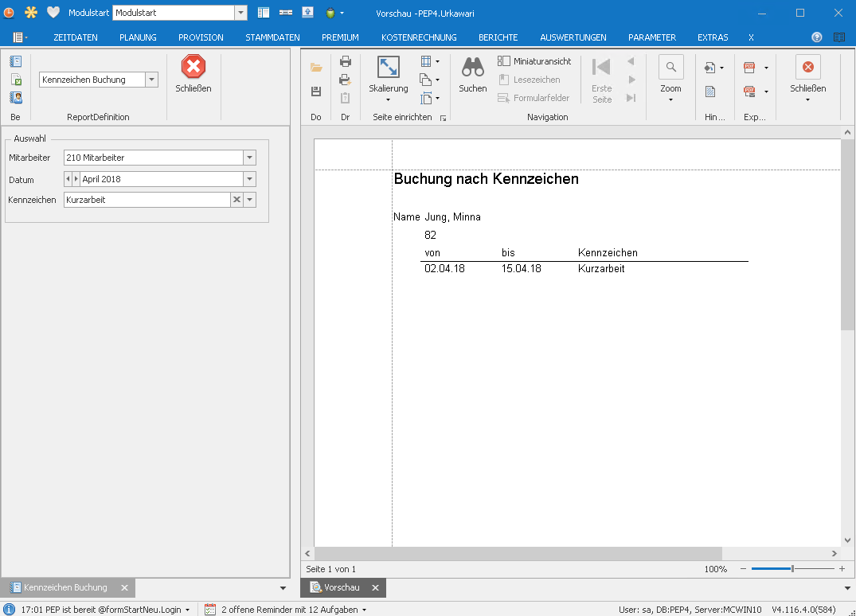Image resolution: width=856 pixels, height=616 pixels.
Task: Click the save diskette icon in preview
Action: 316,92
